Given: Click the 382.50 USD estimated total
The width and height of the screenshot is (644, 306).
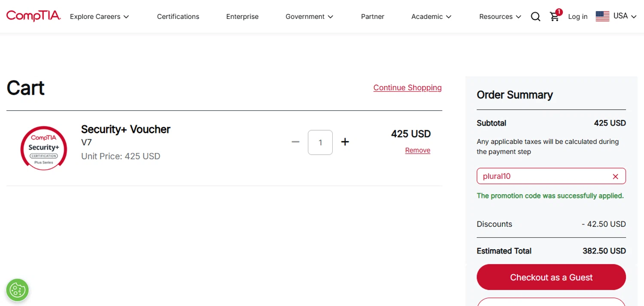Looking at the screenshot, I should tap(604, 251).
